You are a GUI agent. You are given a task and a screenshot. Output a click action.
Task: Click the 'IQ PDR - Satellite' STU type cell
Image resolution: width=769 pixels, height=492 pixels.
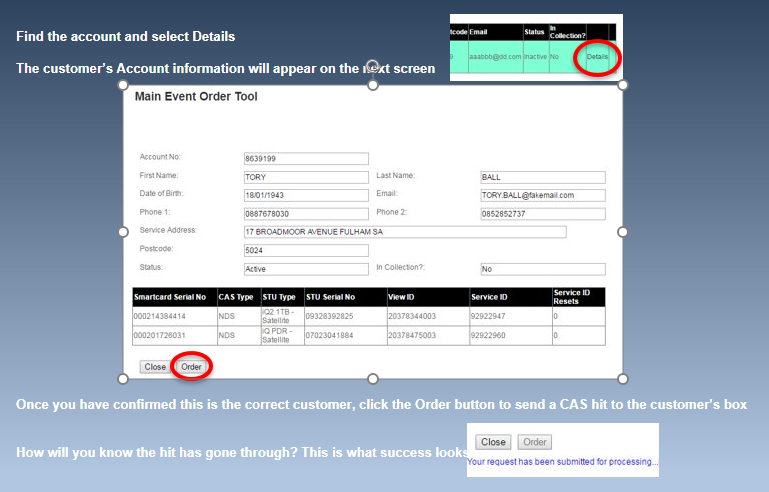[282, 336]
